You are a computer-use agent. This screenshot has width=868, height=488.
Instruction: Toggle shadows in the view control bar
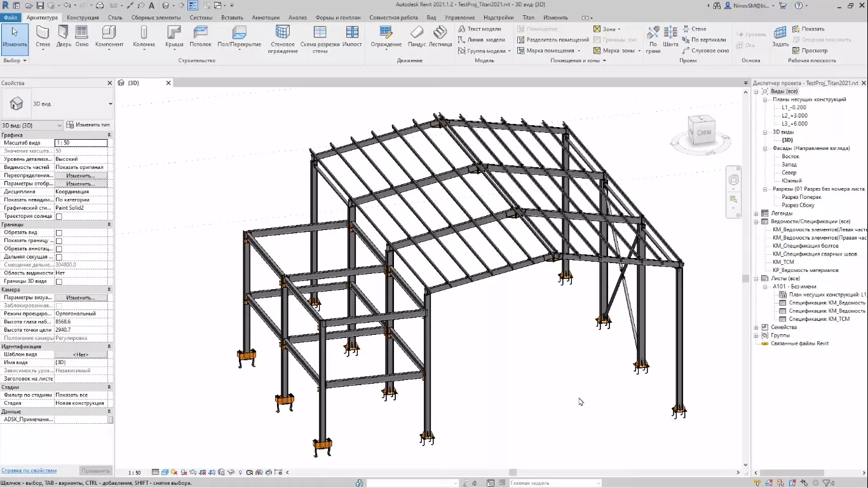tap(182, 472)
